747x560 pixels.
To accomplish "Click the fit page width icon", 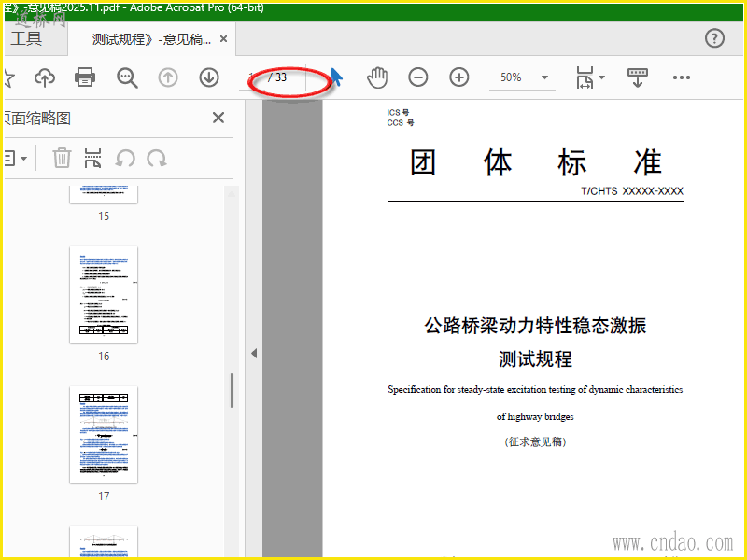I will pyautogui.click(x=585, y=77).
